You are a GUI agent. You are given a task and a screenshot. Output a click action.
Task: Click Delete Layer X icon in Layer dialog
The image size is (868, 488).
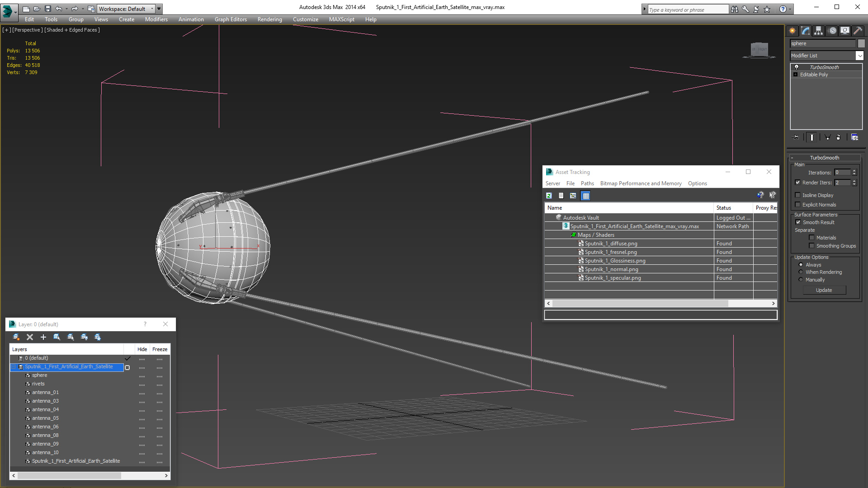pyautogui.click(x=30, y=337)
